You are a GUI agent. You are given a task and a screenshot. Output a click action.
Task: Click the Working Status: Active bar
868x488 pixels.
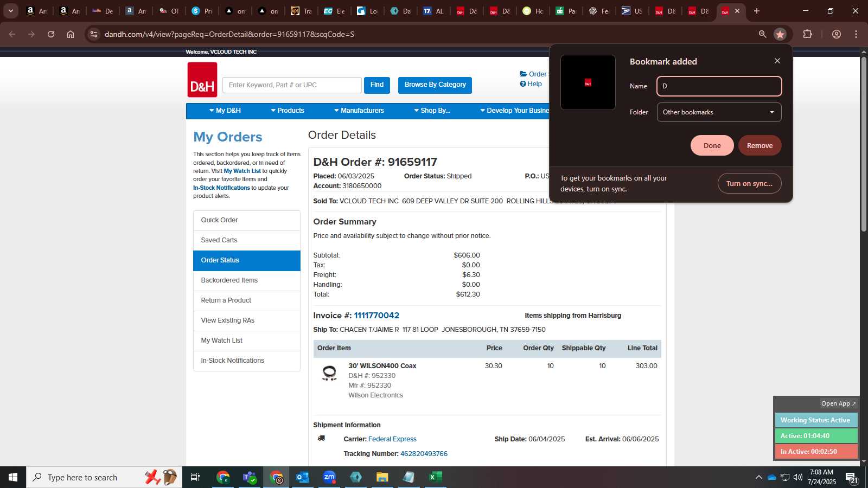pyautogui.click(x=816, y=420)
